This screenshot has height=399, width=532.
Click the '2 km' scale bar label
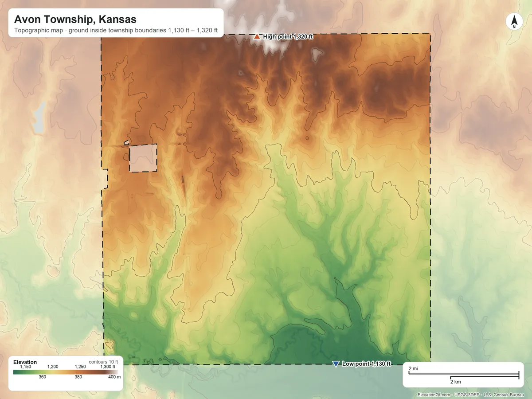[455, 381]
